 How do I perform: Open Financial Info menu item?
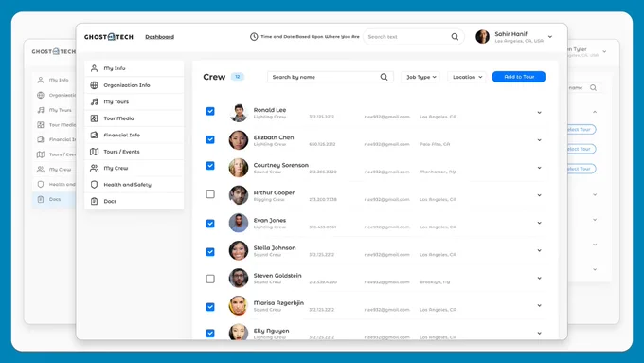[x=134, y=135]
